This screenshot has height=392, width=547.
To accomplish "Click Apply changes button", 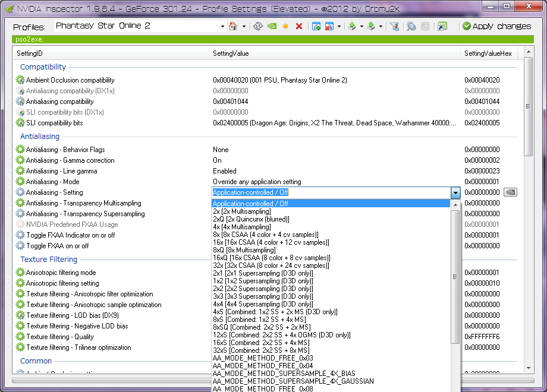I will (497, 26).
